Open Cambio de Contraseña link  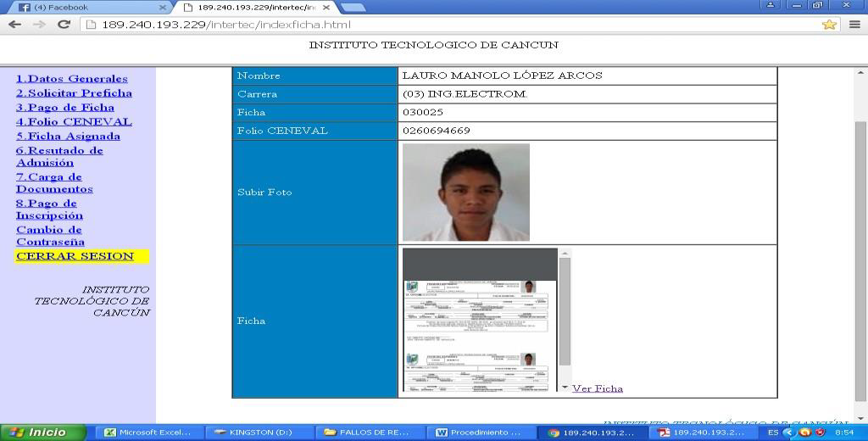[50, 236]
